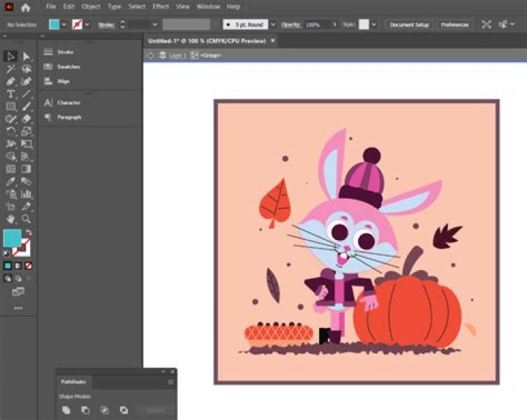Viewport: 527px width, 420px height.
Task: Enable Draw Behind mode
Action: point(18,279)
